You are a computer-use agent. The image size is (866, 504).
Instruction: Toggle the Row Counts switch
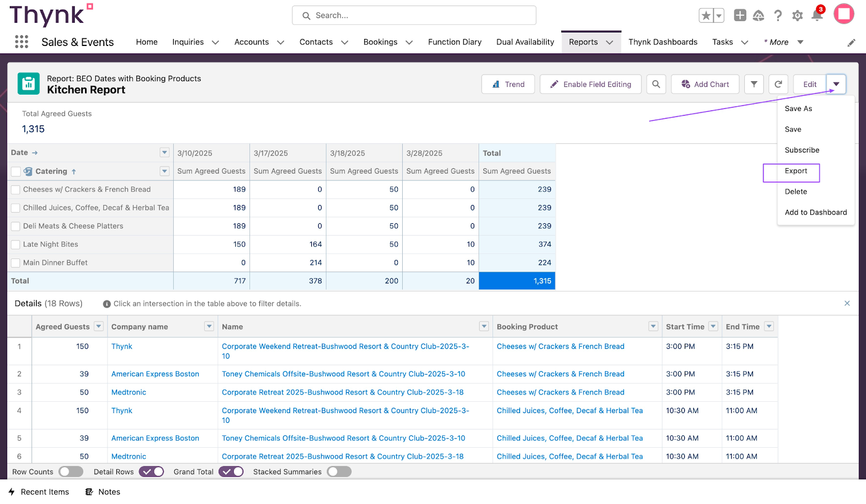click(71, 472)
